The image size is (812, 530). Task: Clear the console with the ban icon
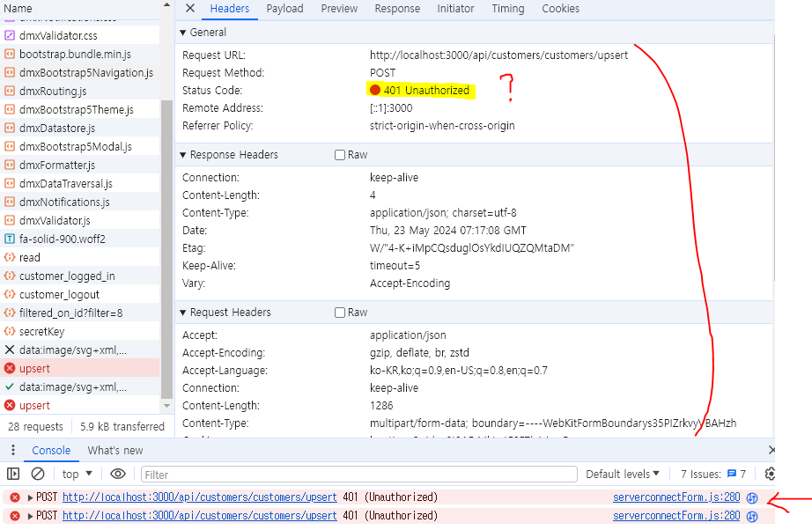click(x=37, y=474)
